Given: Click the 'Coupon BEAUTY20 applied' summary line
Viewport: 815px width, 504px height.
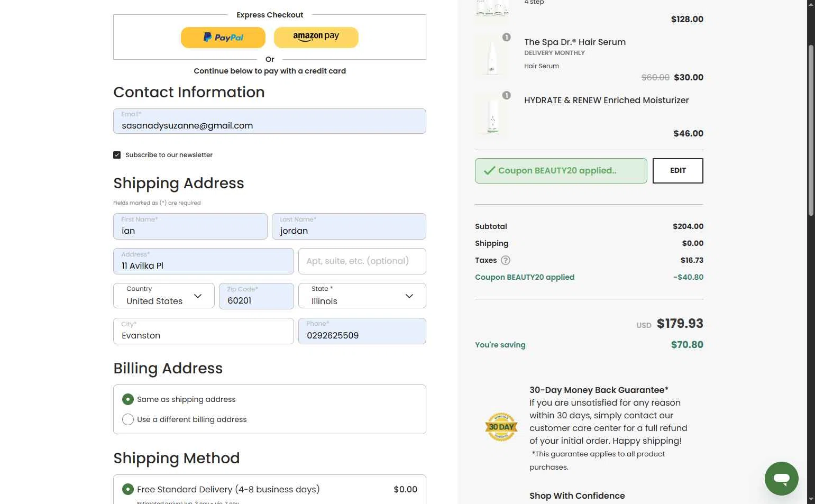Looking at the screenshot, I should (525, 277).
